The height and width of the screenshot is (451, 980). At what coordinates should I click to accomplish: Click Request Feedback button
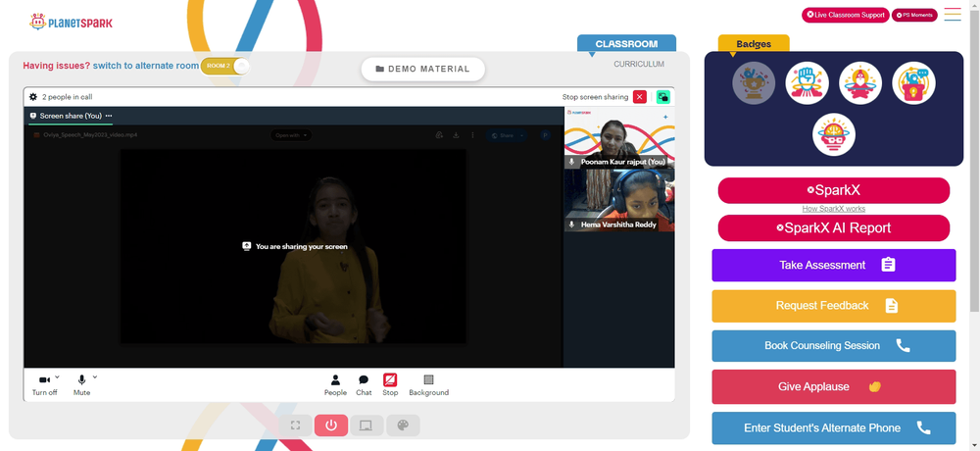(834, 306)
